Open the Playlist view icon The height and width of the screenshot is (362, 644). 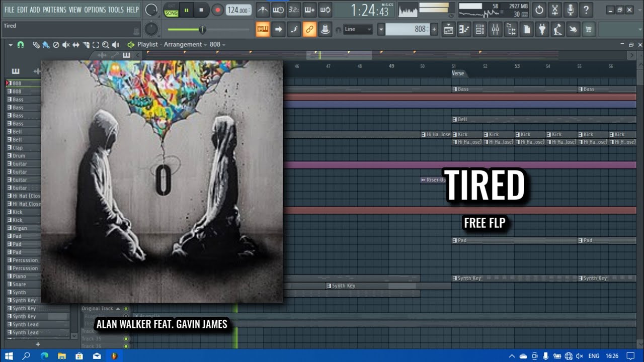pyautogui.click(x=448, y=30)
